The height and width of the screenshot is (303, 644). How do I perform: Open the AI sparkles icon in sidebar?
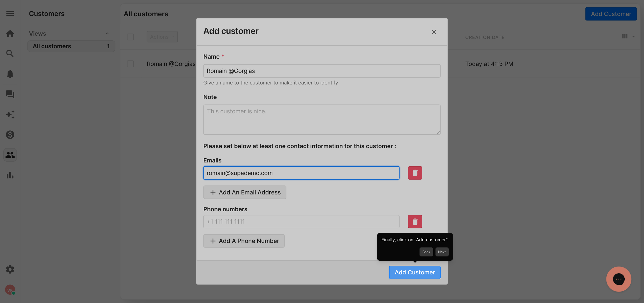click(10, 114)
